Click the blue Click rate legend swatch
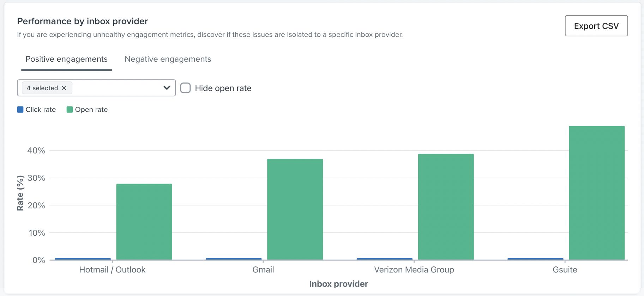 click(x=20, y=109)
